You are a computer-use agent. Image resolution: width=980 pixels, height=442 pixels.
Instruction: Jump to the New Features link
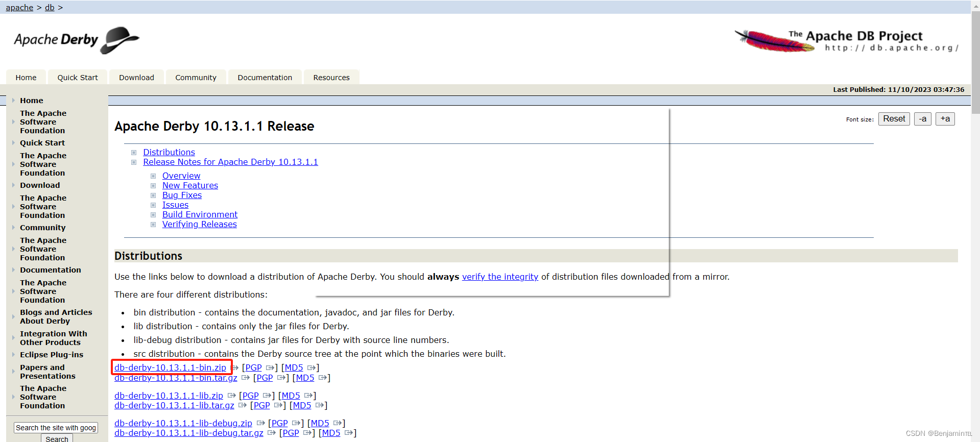point(190,185)
